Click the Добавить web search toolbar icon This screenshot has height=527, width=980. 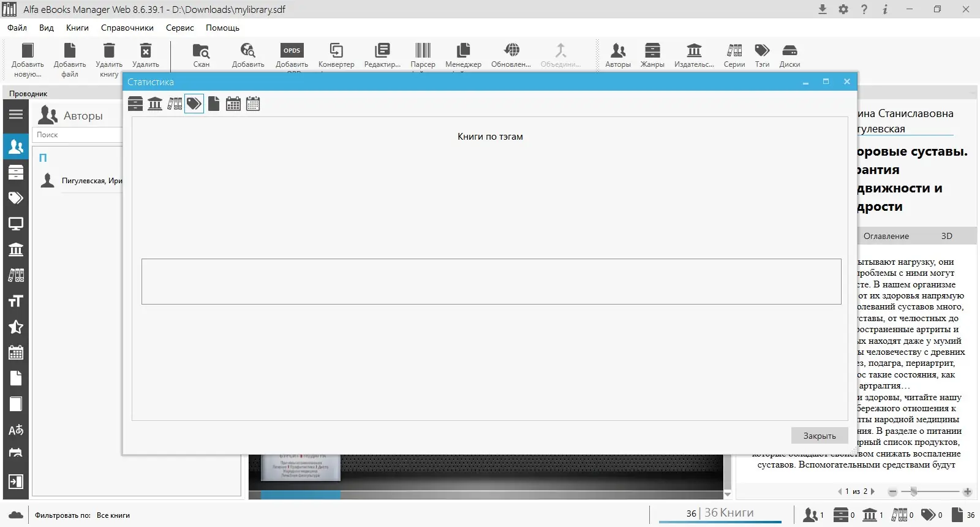[248, 55]
